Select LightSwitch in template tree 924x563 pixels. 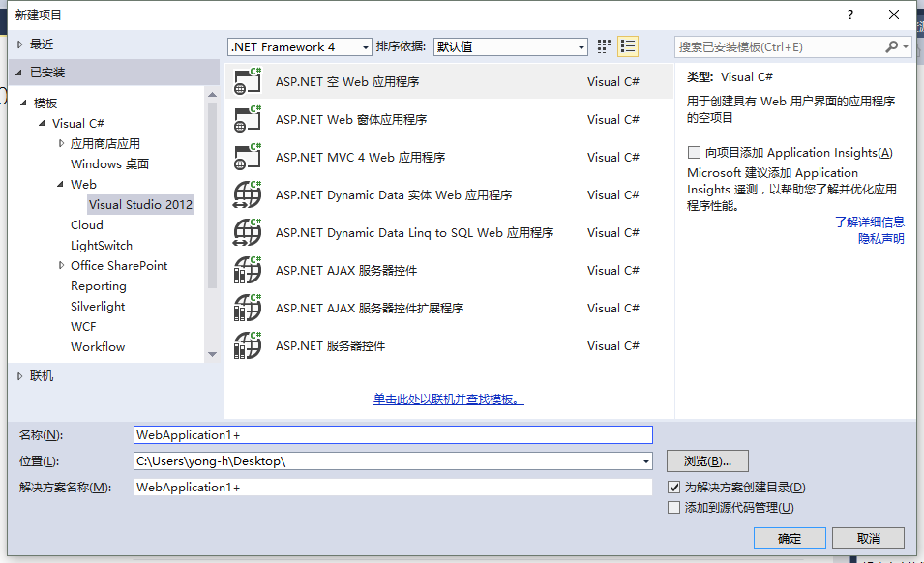[102, 245]
